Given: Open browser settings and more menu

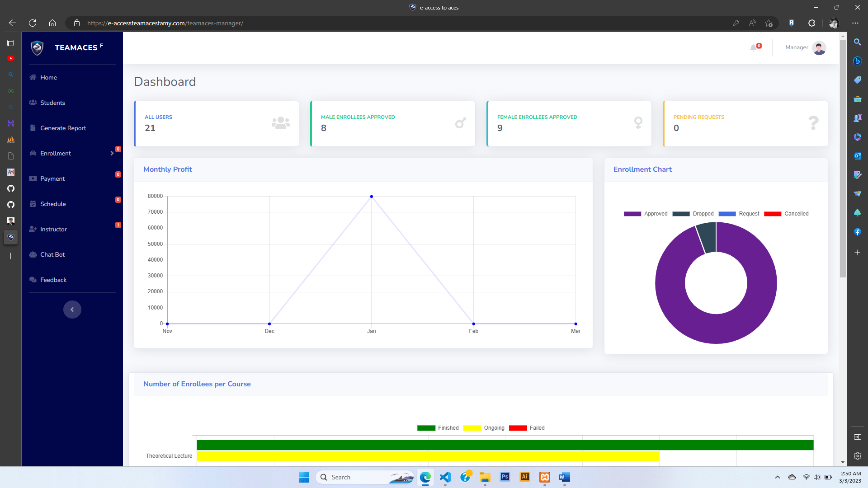Looking at the screenshot, I should [855, 23].
